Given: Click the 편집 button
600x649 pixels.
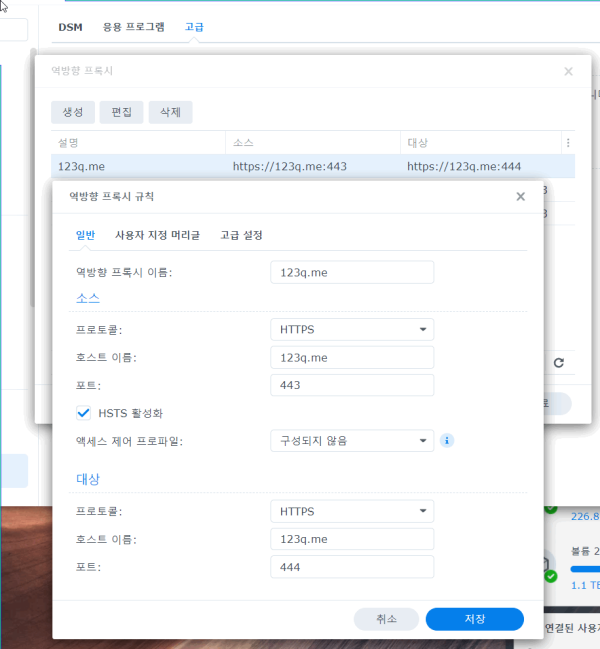Looking at the screenshot, I should tap(122, 112).
